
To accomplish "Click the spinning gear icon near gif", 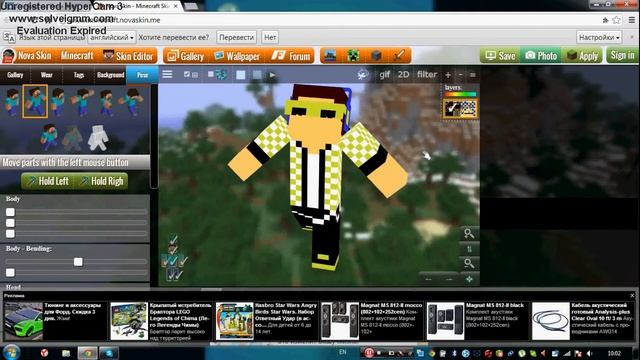I will [x=362, y=75].
